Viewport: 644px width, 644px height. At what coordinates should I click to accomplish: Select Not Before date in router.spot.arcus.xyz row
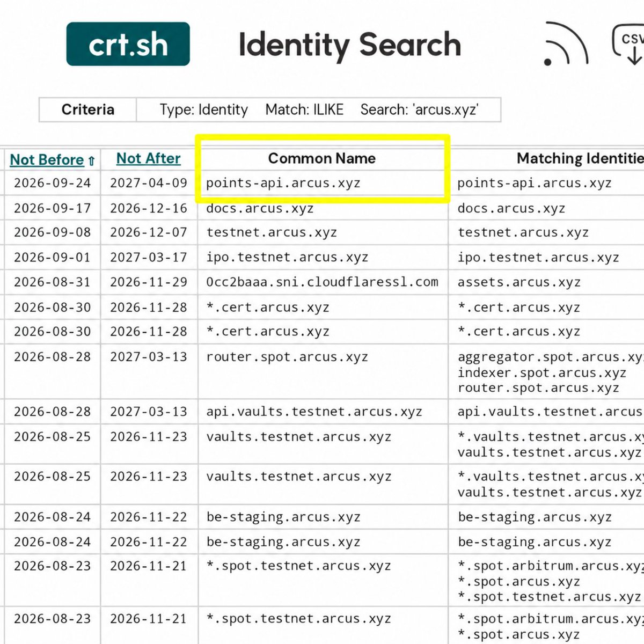coord(53,357)
